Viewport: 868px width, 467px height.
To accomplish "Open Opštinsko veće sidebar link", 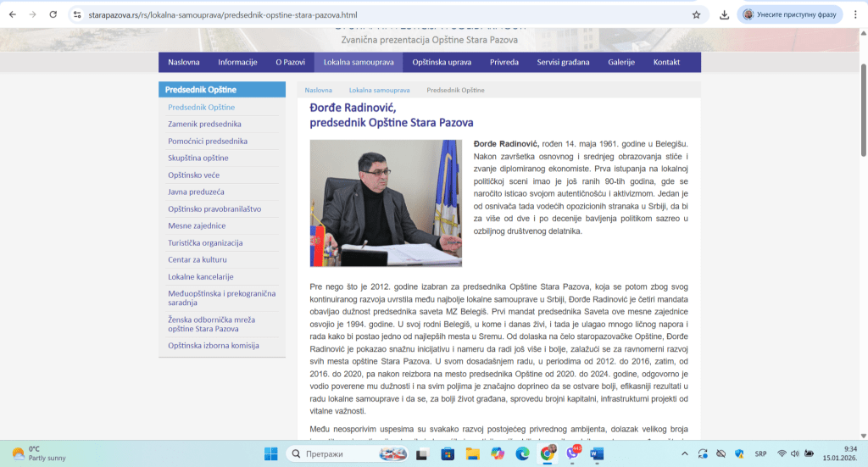I will click(194, 175).
